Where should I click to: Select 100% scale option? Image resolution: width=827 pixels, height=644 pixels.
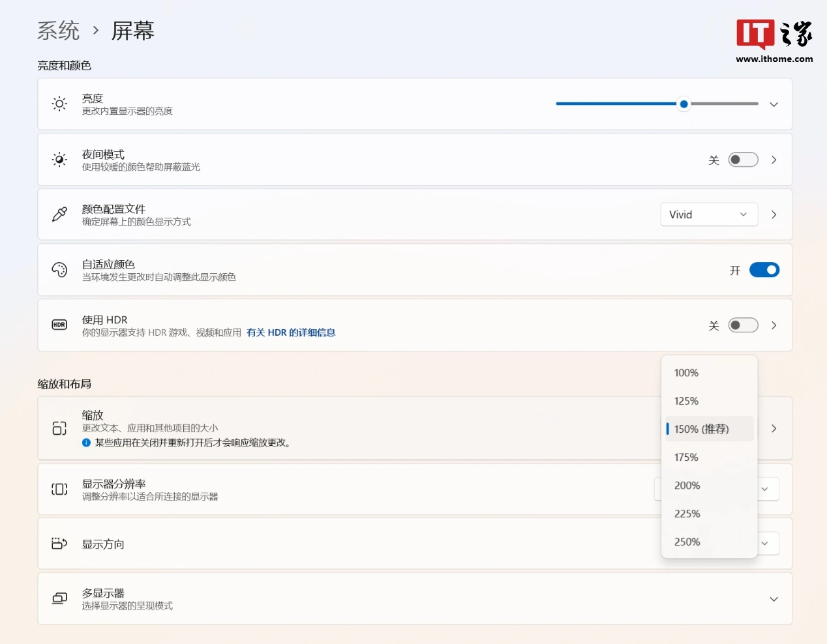coord(687,373)
